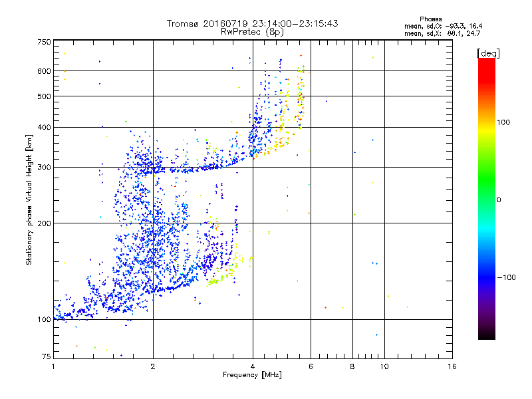Click x-axis tick label '16'
The image size is (532, 399).
(x=452, y=366)
